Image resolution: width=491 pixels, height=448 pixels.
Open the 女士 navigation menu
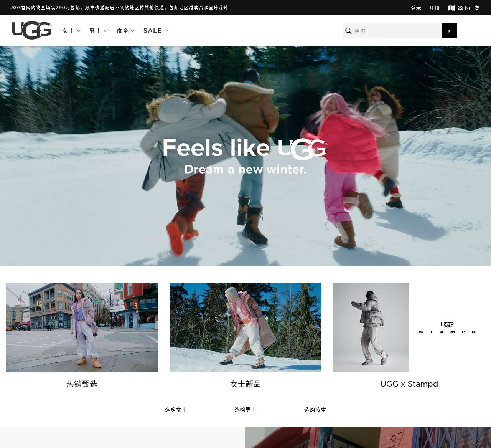click(68, 31)
